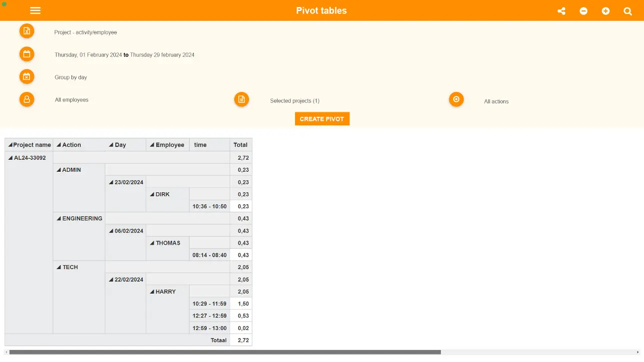Collapse the 06/02/2024 day group
This screenshot has height=362, width=644.
click(111, 231)
